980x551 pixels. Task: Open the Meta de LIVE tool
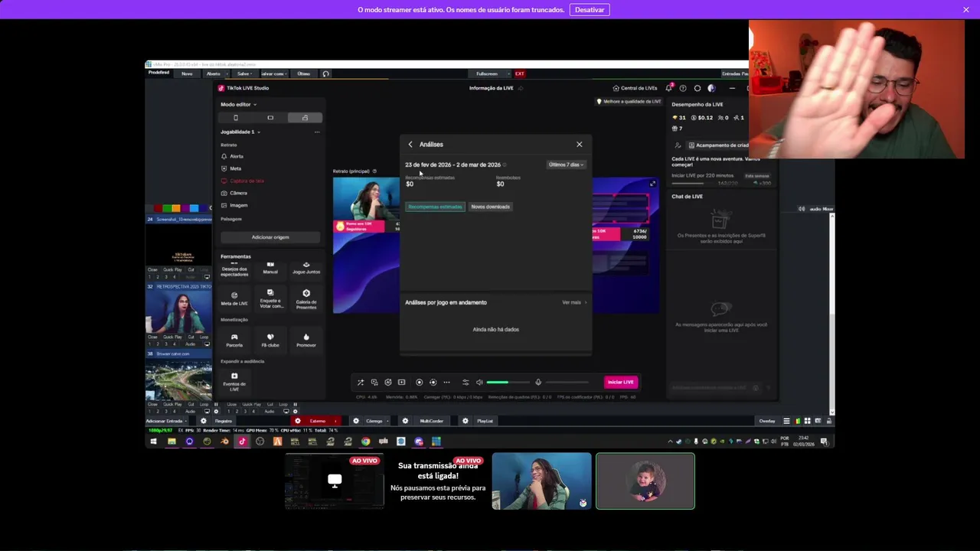[x=234, y=298]
